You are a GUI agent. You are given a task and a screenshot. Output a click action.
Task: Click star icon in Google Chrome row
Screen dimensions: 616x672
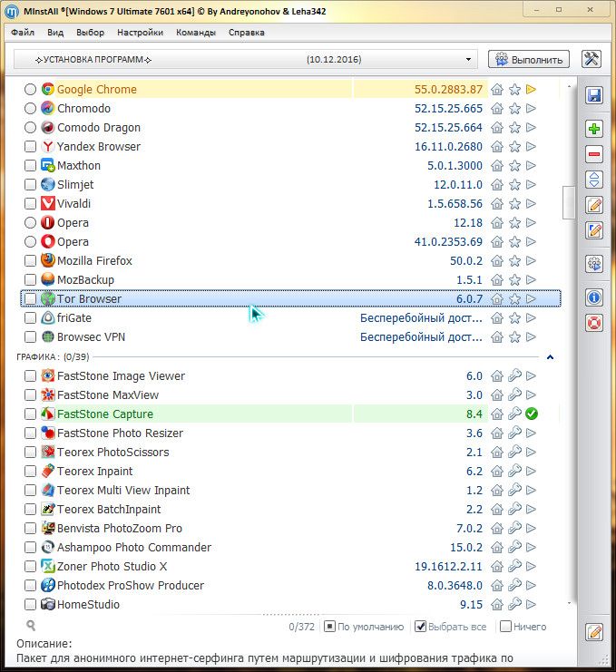click(x=514, y=90)
